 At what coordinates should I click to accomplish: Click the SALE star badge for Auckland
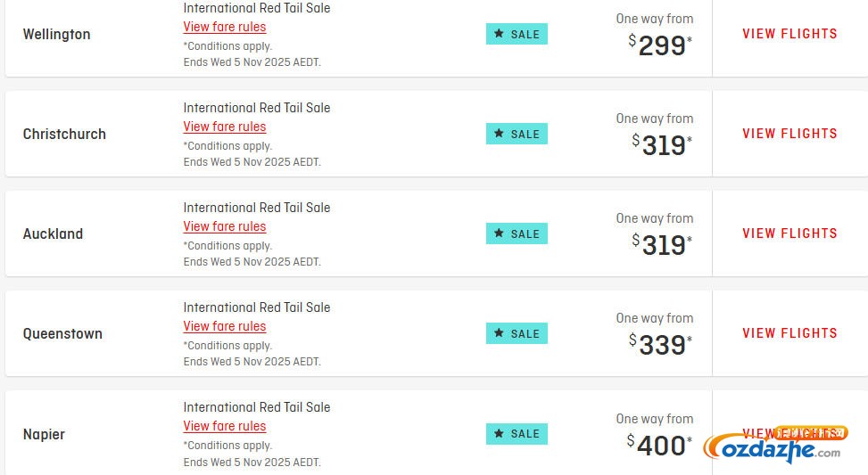517,233
